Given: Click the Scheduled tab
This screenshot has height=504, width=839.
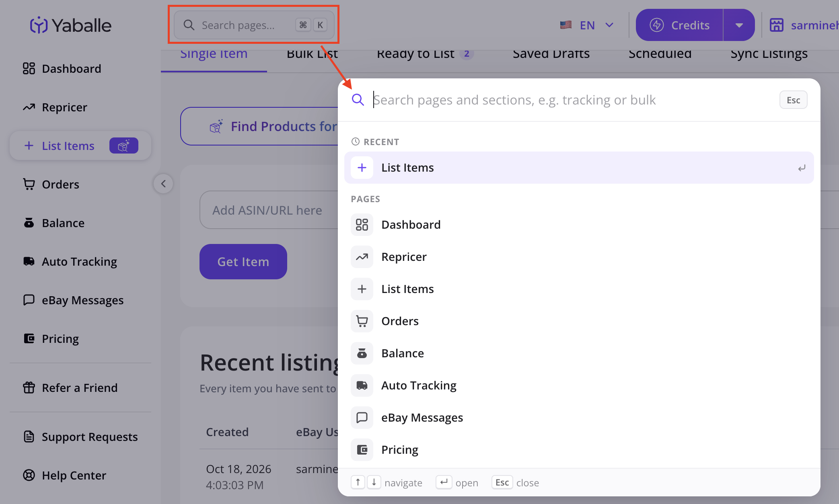Looking at the screenshot, I should tap(660, 55).
